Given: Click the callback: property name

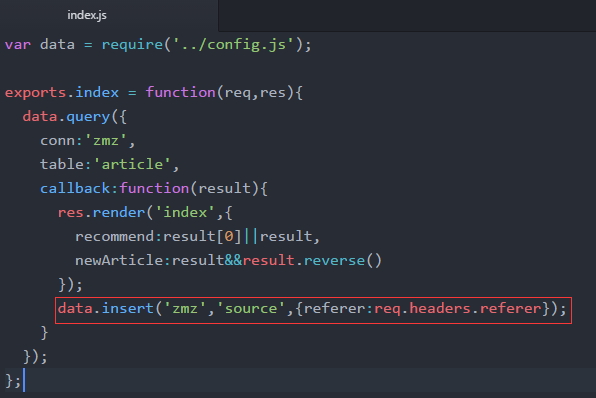Looking at the screenshot, I should pos(79,188).
